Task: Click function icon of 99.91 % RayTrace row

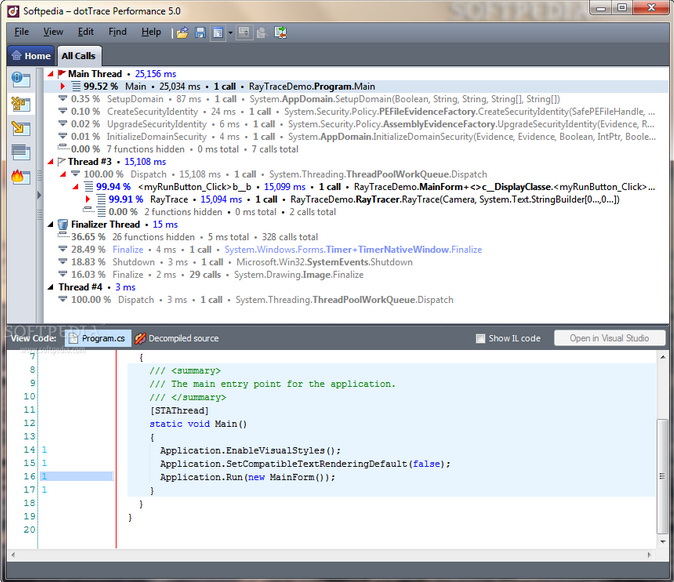Action: 101,199
